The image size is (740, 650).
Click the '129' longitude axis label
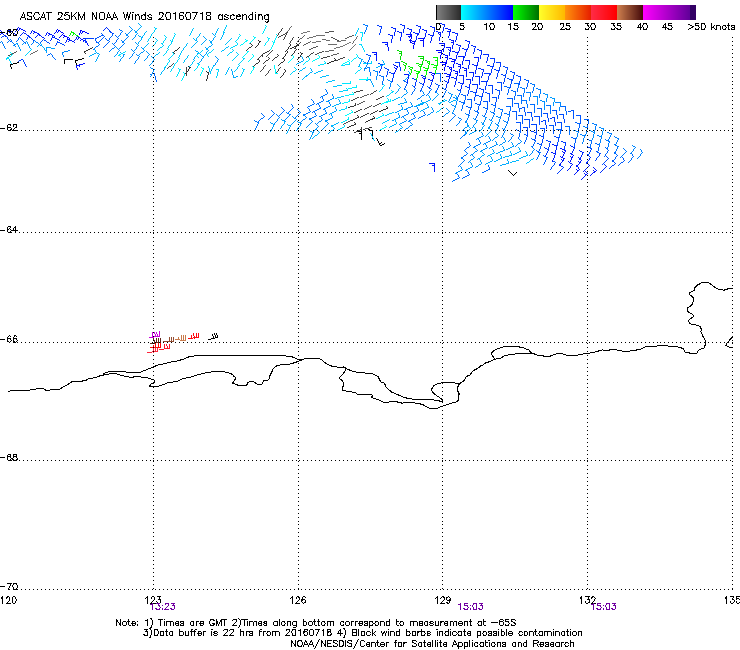point(443,600)
